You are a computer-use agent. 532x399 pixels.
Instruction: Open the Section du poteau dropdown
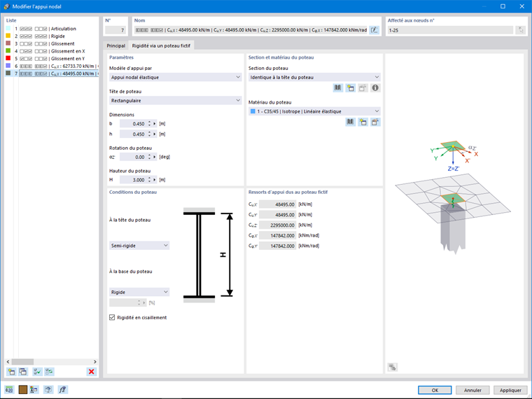pos(314,77)
